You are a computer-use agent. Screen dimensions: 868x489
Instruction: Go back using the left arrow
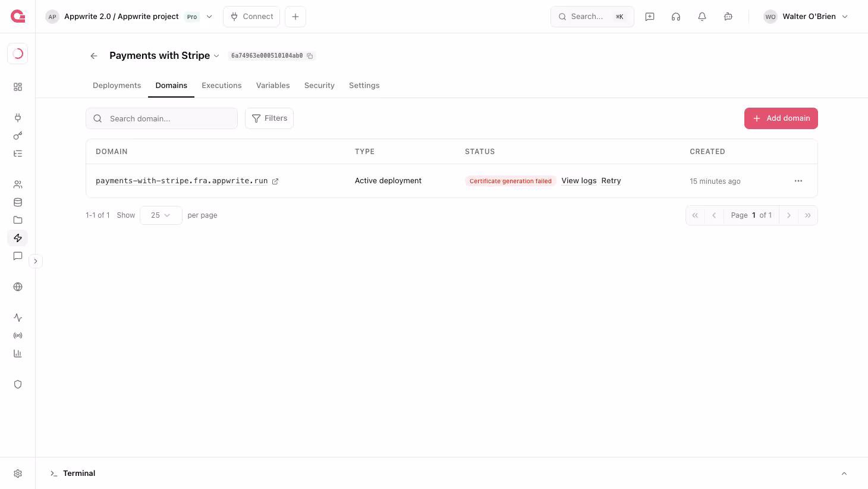(94, 56)
